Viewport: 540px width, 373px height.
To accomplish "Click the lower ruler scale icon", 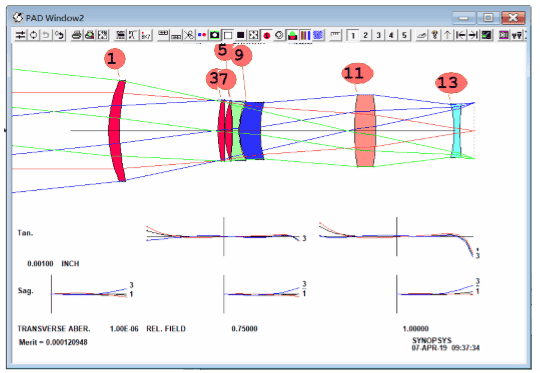I will click(x=176, y=35).
